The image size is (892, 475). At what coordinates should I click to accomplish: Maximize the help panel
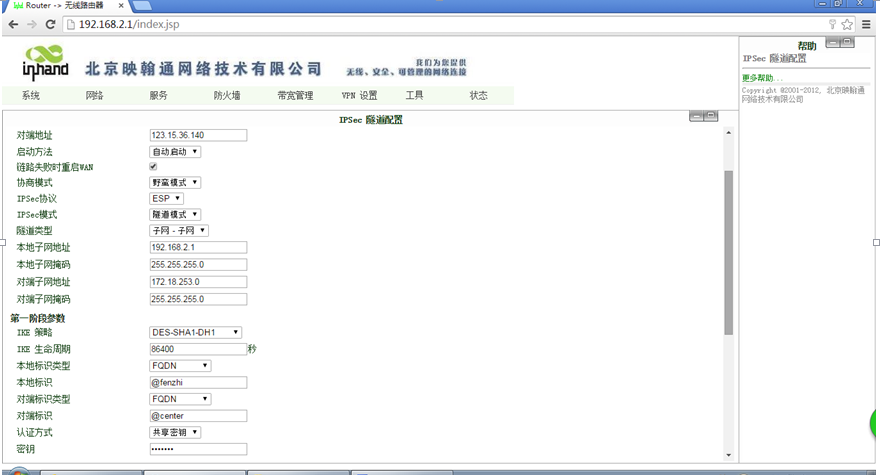coord(847,43)
